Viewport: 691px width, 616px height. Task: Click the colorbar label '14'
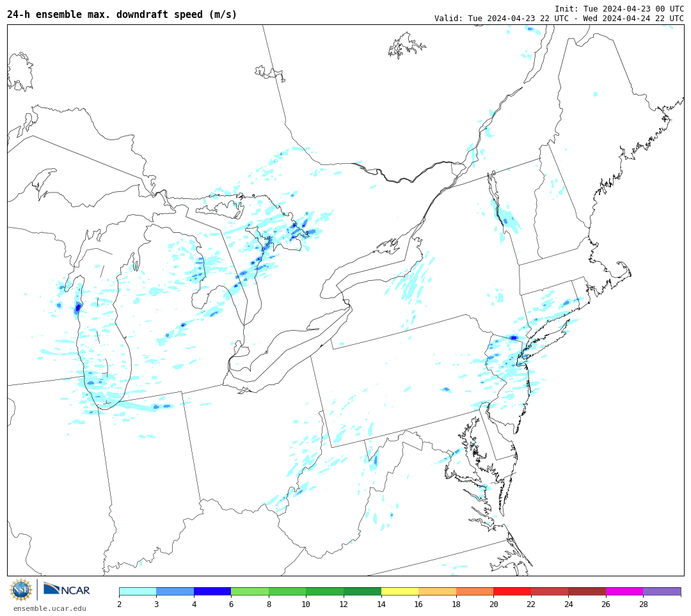(381, 604)
